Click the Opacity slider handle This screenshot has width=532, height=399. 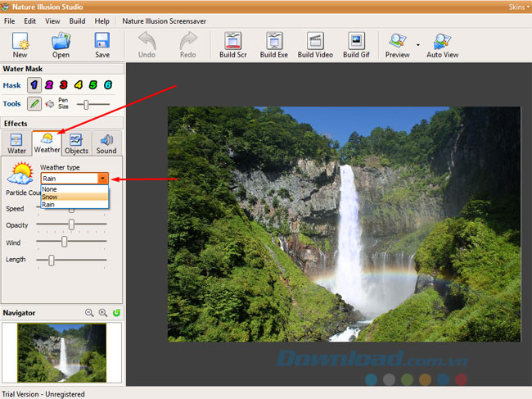72,224
